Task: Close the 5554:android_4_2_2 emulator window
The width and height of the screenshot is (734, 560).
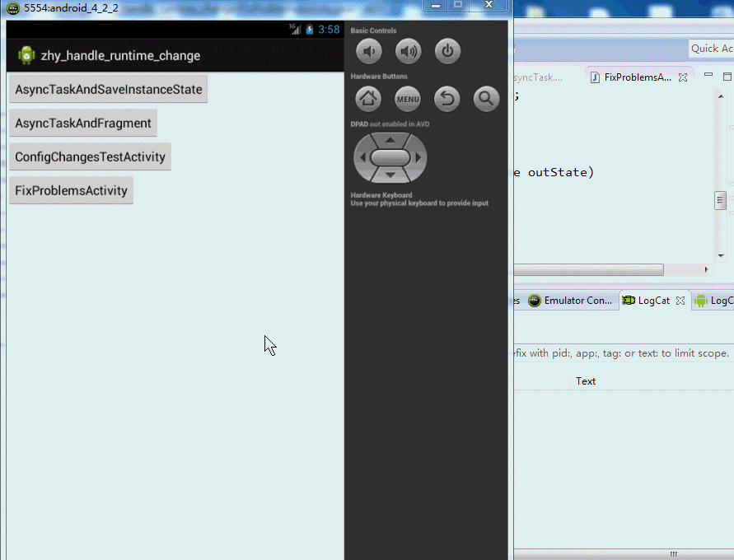Action: point(489,5)
